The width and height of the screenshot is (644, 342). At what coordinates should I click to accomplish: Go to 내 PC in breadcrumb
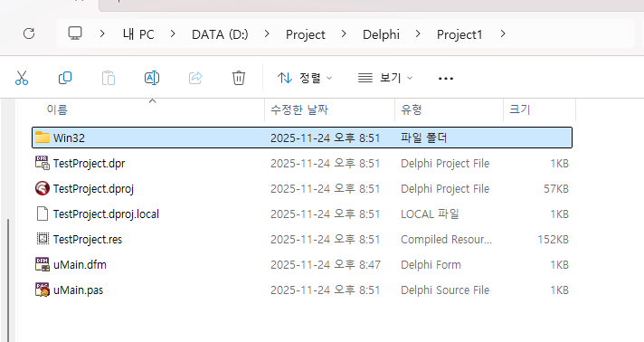click(x=138, y=34)
